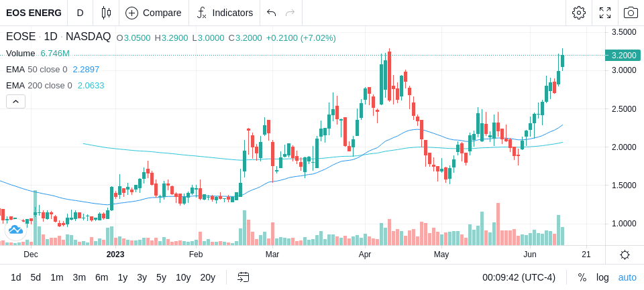Open the go to date calendar
The width and height of the screenshot is (644, 290).
[243, 277]
